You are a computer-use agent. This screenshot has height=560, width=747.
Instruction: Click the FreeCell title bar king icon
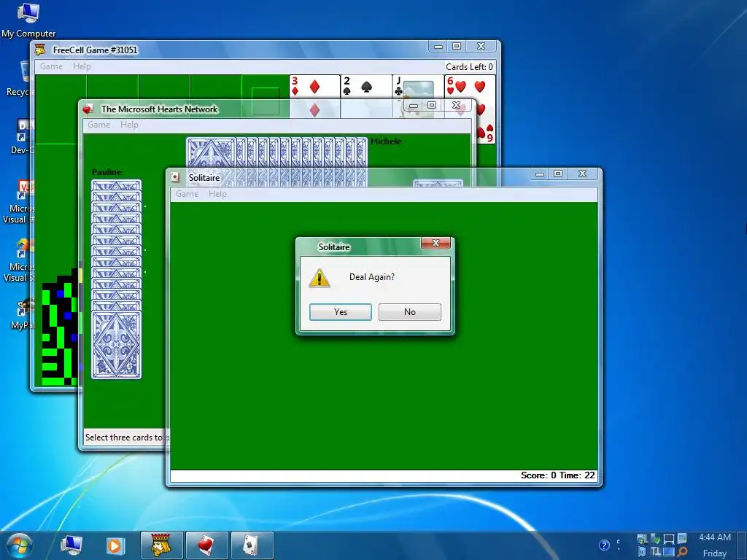click(x=41, y=50)
